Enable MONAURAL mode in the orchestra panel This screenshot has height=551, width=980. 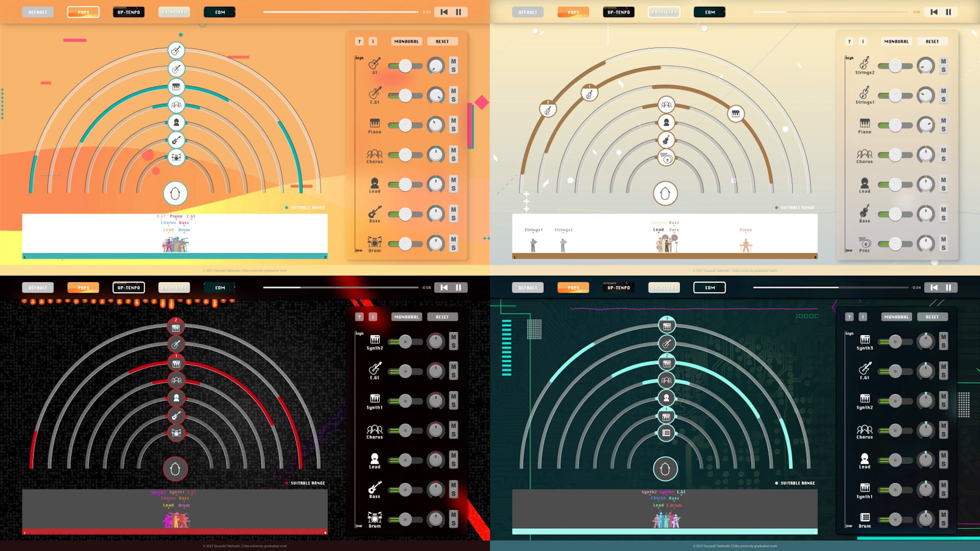click(x=896, y=41)
